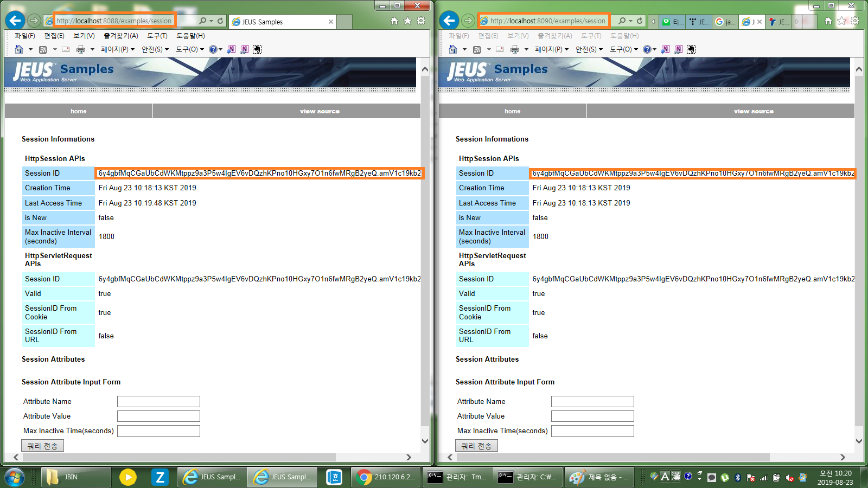The image size is (868, 488).
Task: Click view source link in left JEUS page
Action: click(x=320, y=111)
